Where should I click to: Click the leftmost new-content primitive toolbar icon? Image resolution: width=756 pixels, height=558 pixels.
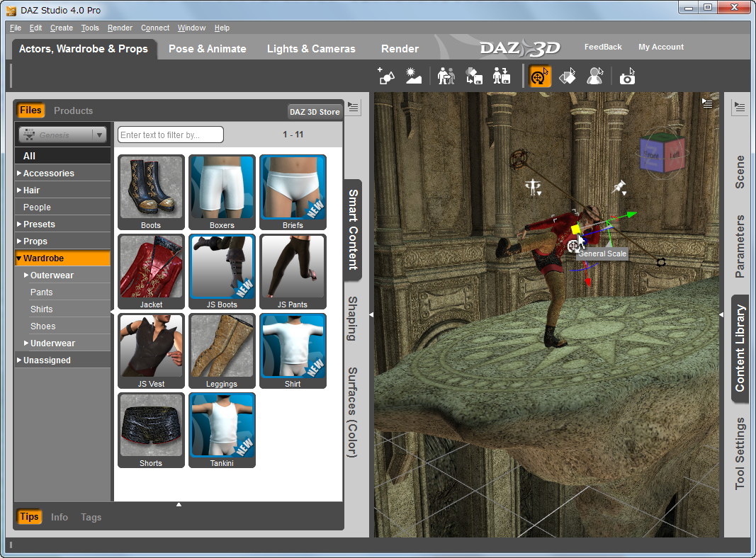[x=386, y=75]
